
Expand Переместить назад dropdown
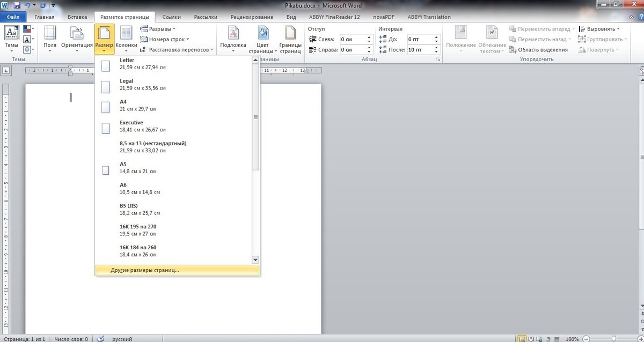coord(569,39)
